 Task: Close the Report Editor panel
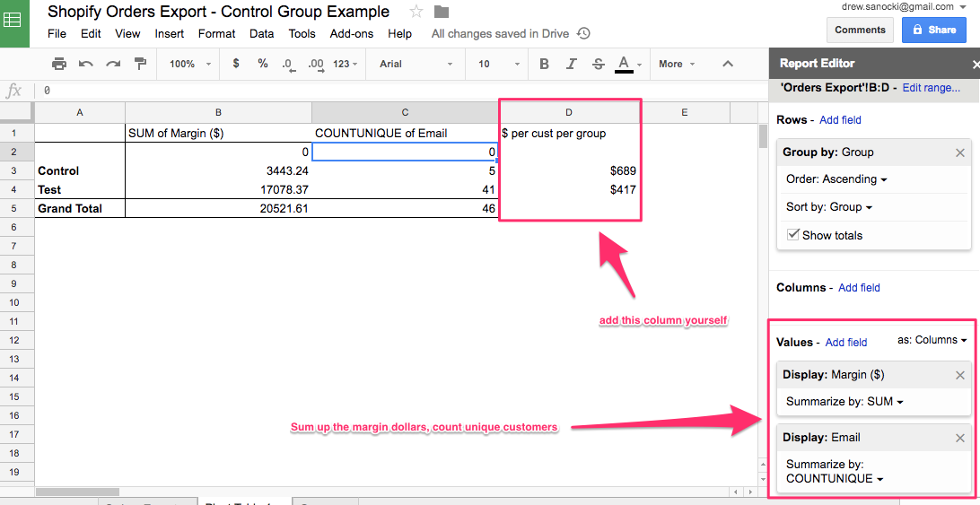coord(976,64)
